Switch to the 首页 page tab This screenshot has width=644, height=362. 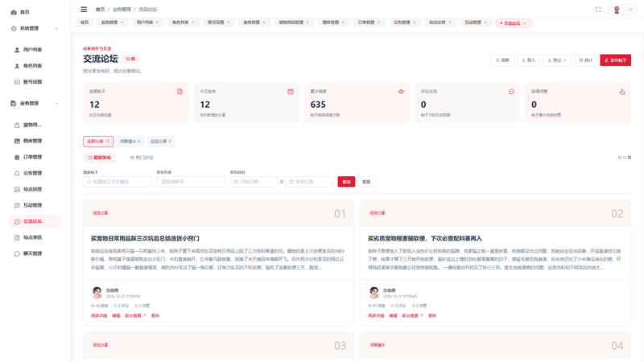coord(85,23)
